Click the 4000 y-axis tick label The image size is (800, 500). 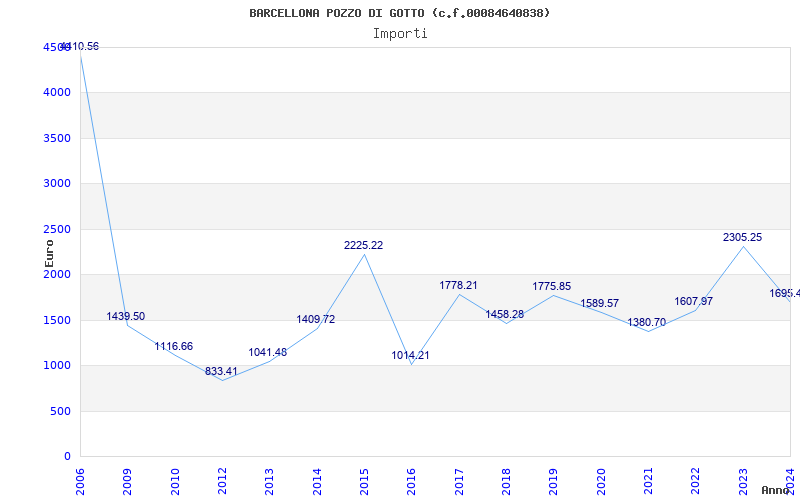tap(57, 93)
